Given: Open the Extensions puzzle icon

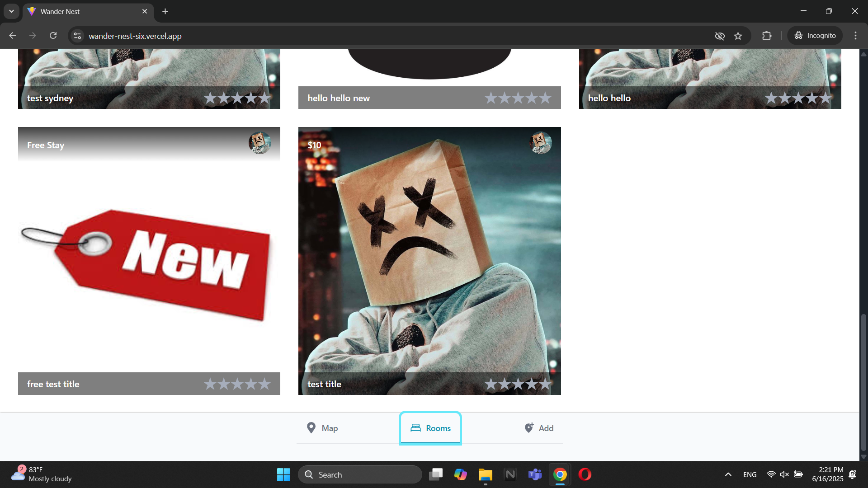Looking at the screenshot, I should [x=767, y=36].
